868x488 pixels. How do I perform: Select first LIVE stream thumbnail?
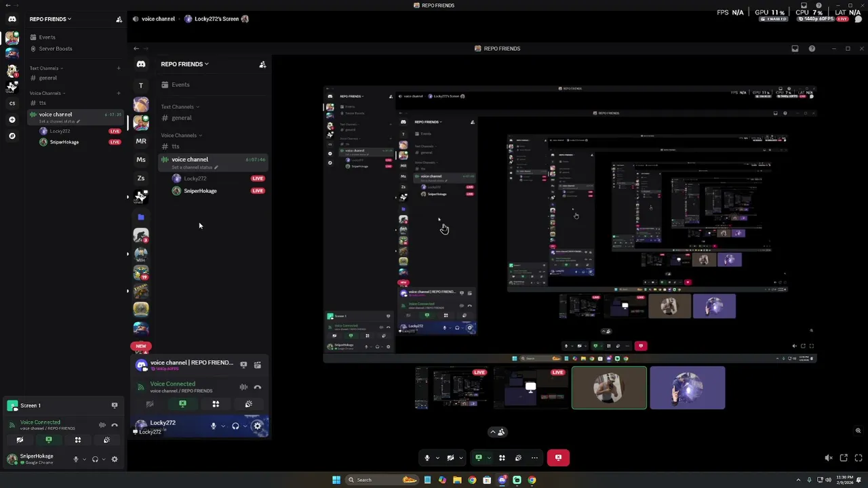pyautogui.click(x=453, y=388)
